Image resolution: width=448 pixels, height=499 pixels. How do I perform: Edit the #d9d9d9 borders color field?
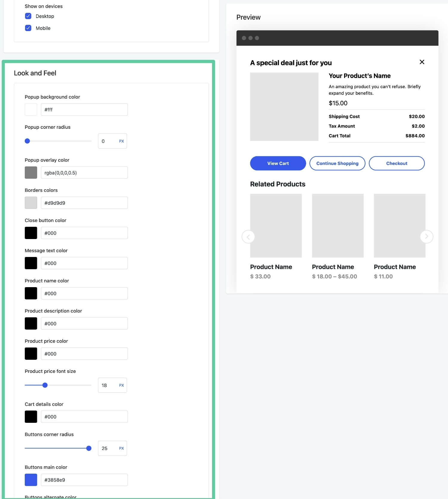pyautogui.click(x=84, y=203)
